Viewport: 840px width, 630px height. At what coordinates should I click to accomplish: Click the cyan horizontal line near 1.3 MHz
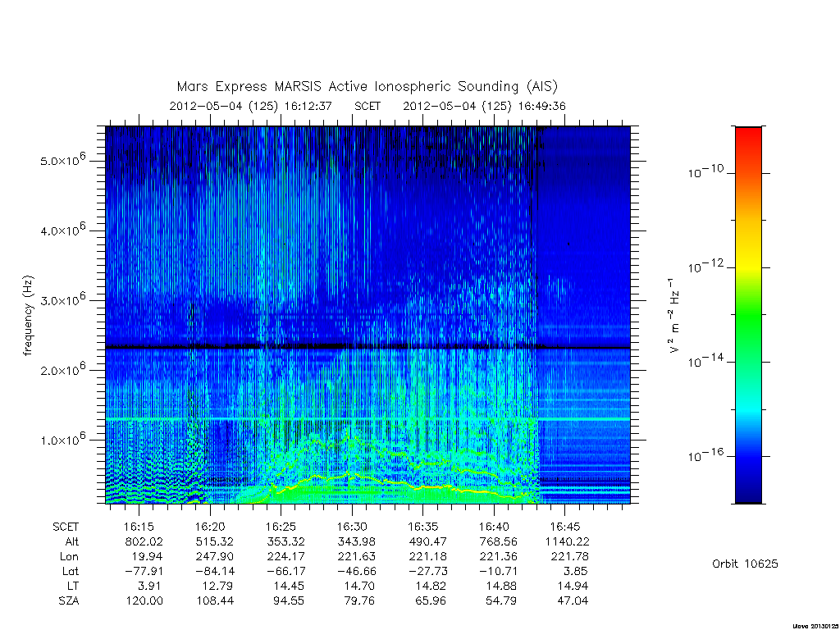coord(367,419)
